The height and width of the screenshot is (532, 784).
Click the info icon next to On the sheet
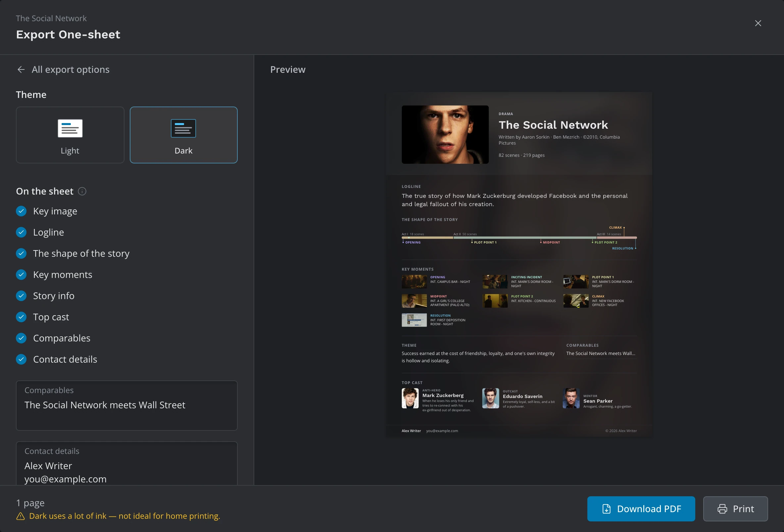(82, 191)
